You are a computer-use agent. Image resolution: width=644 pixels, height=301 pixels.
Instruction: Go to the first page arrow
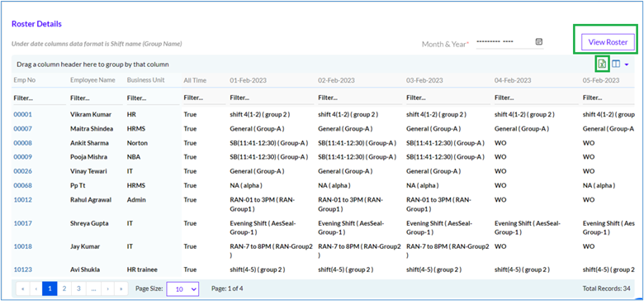[x=22, y=289]
